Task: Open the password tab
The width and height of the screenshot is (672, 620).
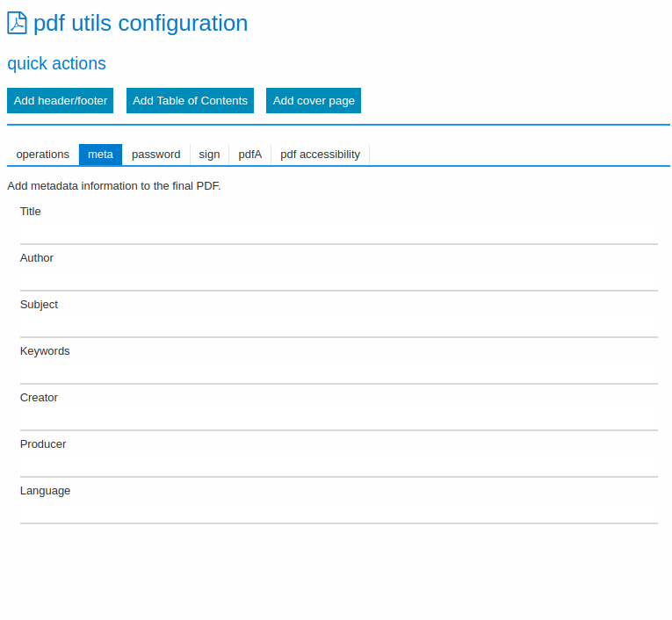Action: [155, 155]
